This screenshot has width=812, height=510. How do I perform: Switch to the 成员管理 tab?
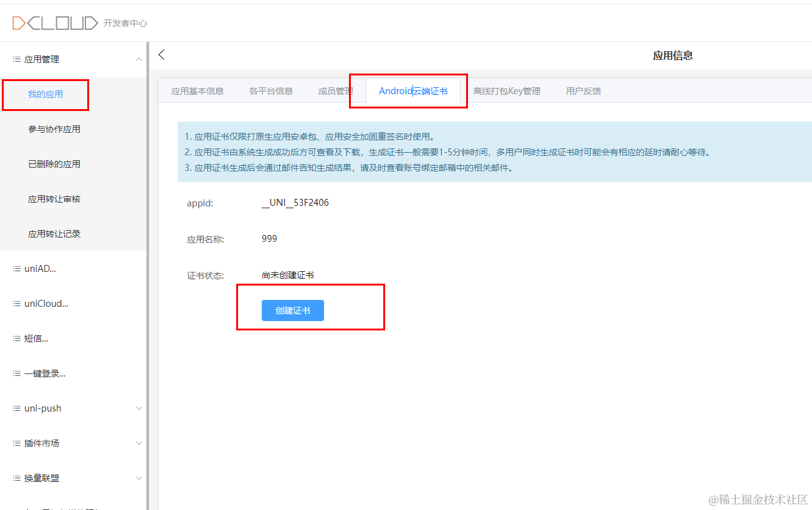(x=336, y=91)
